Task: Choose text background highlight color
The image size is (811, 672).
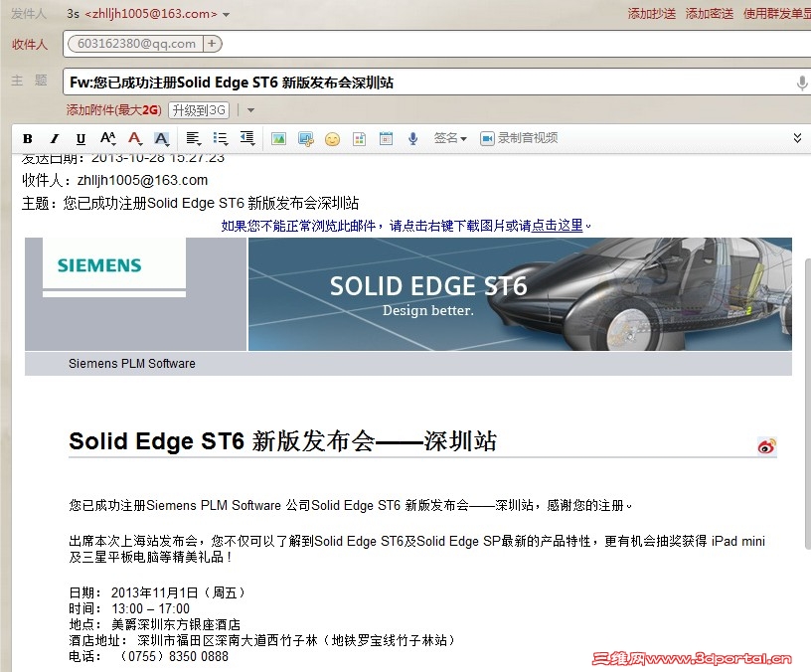Action: coord(162,138)
